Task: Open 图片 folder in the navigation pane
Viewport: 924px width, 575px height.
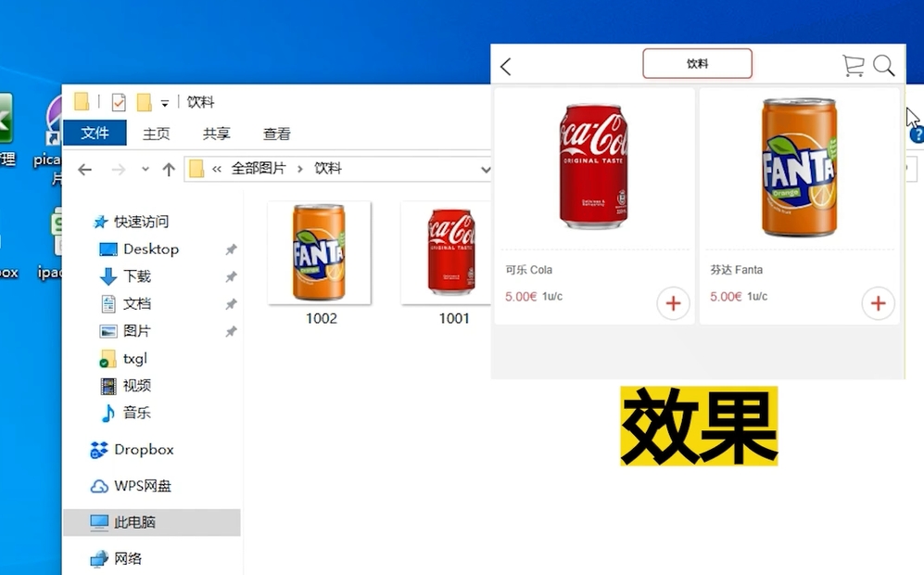Action: [137, 331]
